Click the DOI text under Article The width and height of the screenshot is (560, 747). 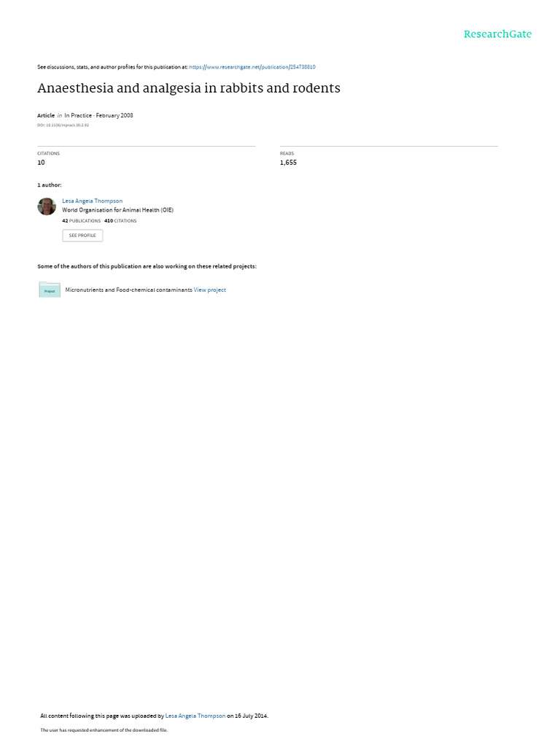(63, 125)
